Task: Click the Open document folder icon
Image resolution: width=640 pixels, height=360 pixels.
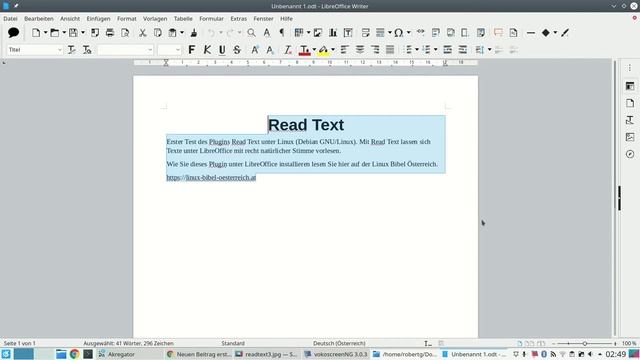Action: click(x=55, y=33)
